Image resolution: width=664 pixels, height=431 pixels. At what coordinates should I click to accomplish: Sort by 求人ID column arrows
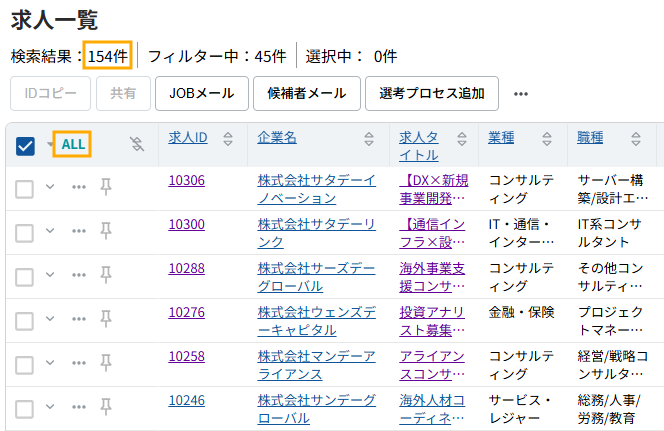227,138
